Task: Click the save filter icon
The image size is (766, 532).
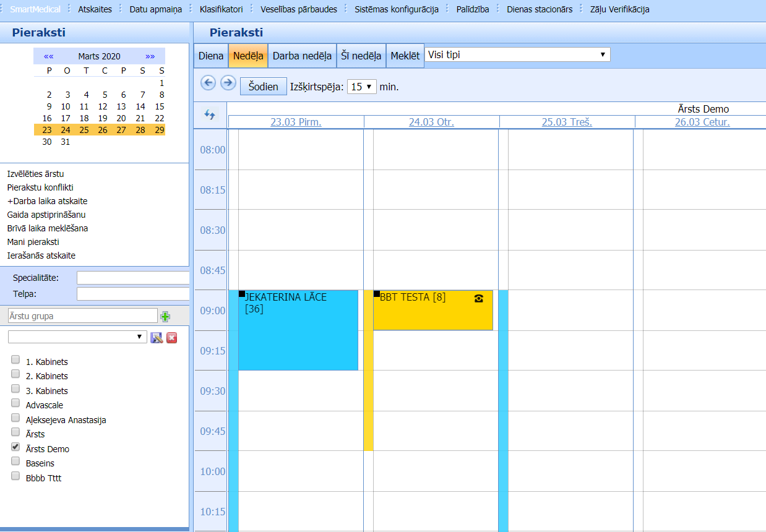Action: (157, 337)
